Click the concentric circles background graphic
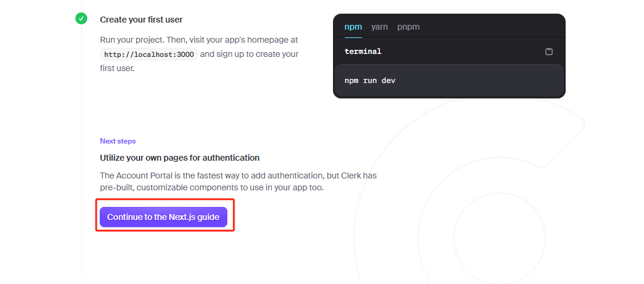644x284 pixels. (x=499, y=239)
